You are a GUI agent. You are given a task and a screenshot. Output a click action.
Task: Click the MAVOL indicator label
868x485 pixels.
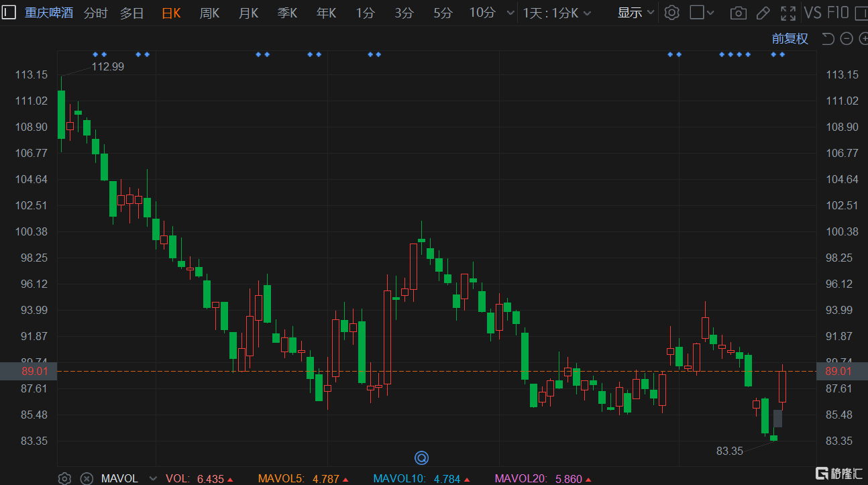tap(119, 478)
